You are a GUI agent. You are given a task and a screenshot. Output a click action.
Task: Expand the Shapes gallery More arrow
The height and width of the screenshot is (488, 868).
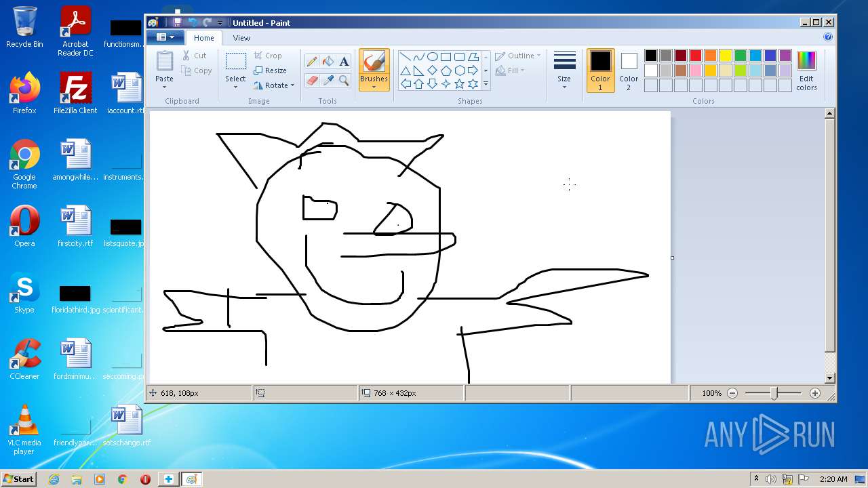(x=486, y=84)
